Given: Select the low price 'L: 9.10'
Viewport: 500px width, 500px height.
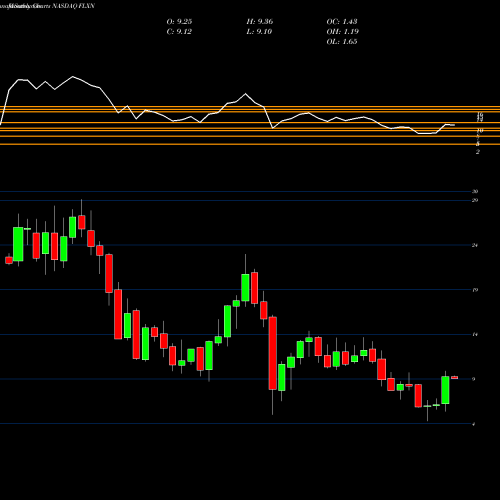Looking at the screenshot, I should pos(259,32).
